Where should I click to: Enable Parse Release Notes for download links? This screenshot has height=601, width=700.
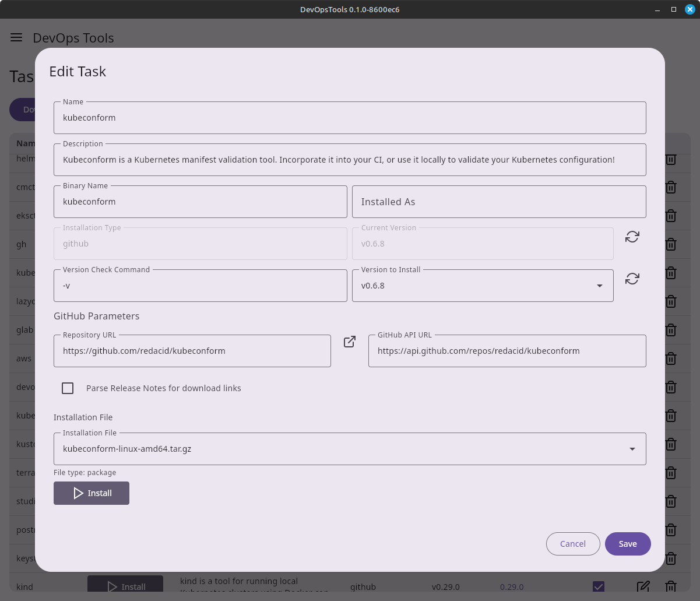point(68,388)
